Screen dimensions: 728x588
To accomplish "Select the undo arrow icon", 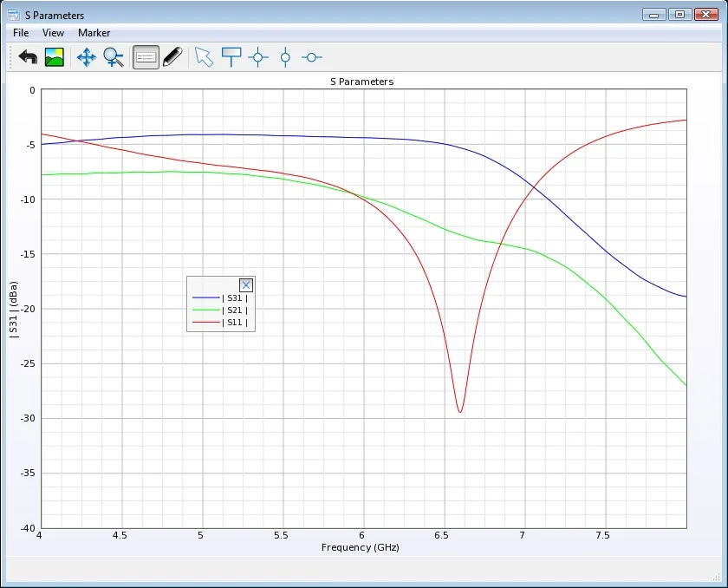I will [26, 56].
